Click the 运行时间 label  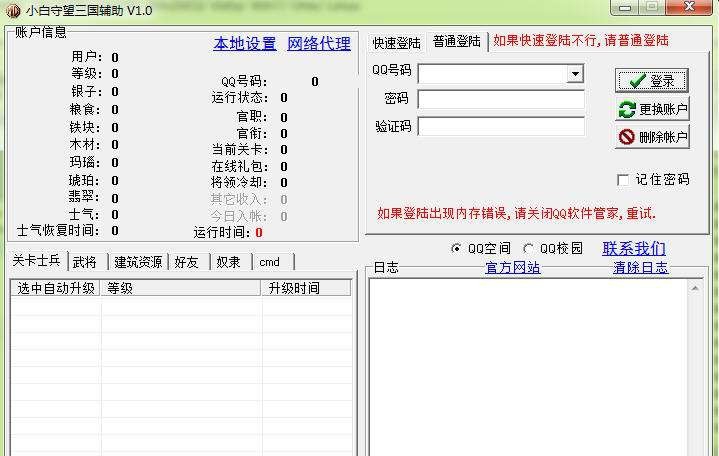coord(221,233)
